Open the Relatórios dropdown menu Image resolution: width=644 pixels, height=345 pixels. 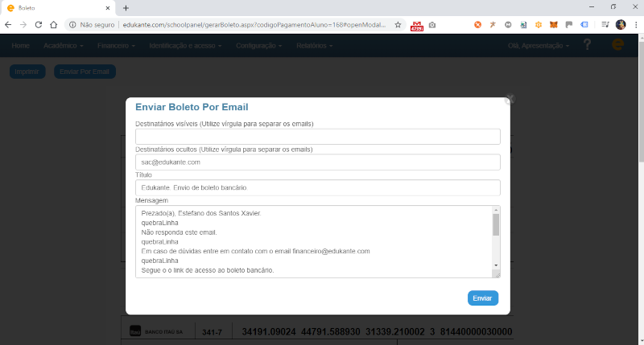315,46
